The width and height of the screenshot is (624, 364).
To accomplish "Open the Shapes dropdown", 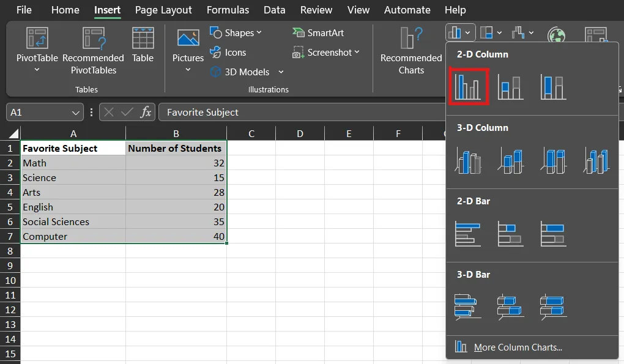I will [236, 32].
